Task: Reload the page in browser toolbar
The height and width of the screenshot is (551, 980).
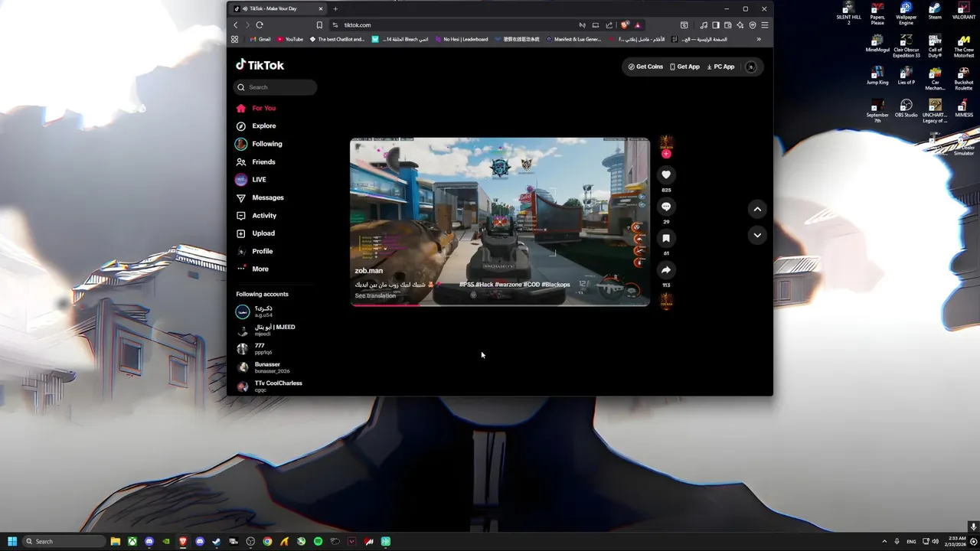Action: pos(260,24)
